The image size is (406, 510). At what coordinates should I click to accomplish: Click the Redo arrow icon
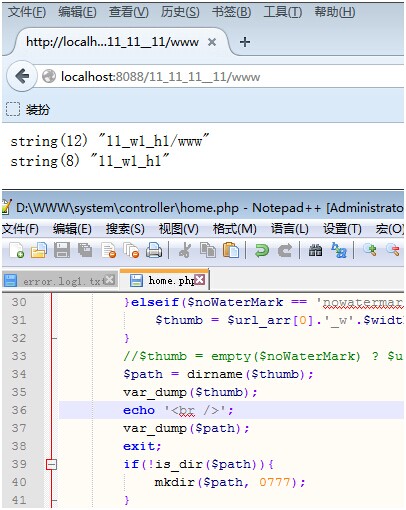[285, 250]
